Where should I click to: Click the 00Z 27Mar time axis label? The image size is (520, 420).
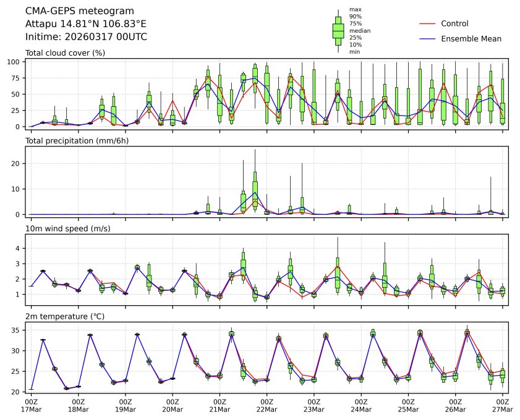(501, 405)
